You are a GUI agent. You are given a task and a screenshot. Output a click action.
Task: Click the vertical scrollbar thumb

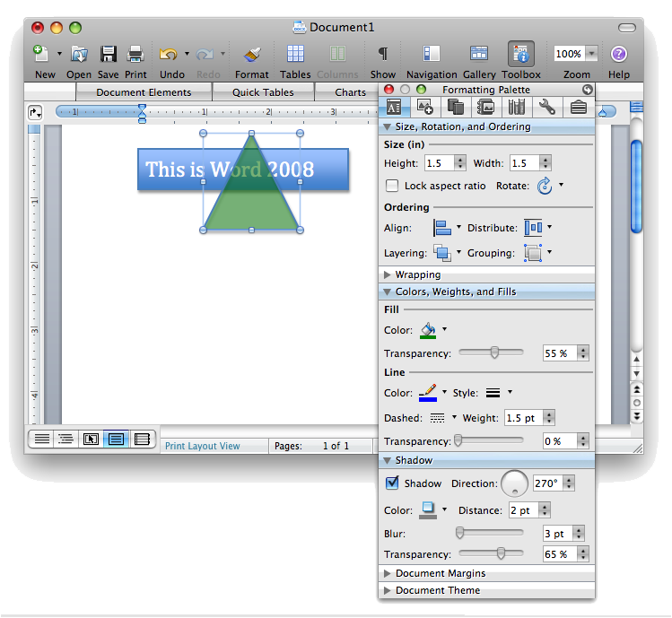(636, 187)
